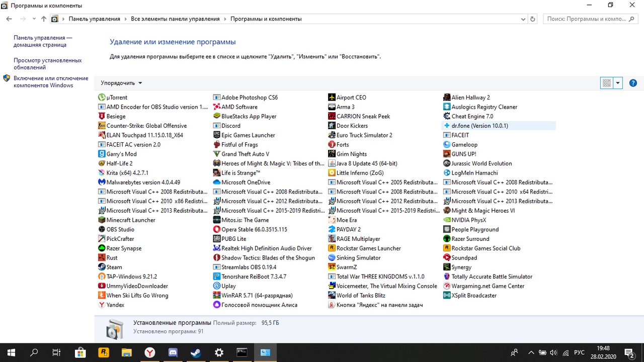Open Просмотр установленных обновлений link

[47, 64]
